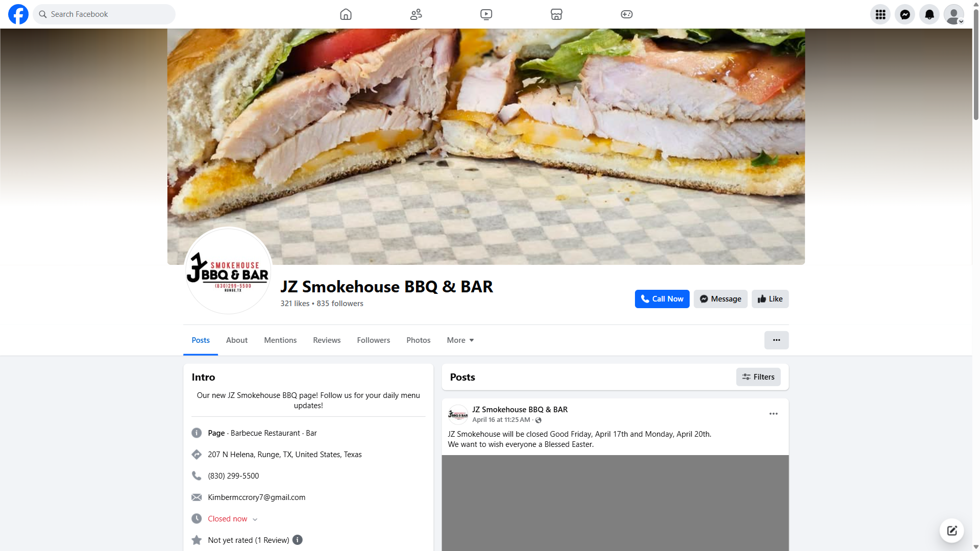
Task: Click the new message compose icon
Action: coord(951,531)
